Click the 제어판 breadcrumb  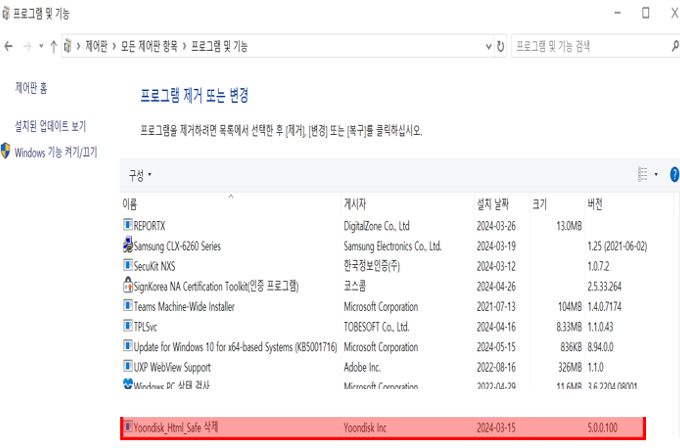point(96,46)
